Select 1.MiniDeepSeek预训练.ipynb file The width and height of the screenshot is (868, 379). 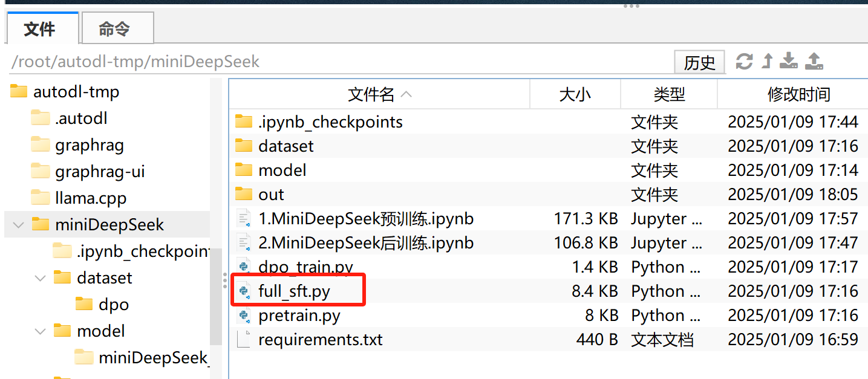(366, 219)
